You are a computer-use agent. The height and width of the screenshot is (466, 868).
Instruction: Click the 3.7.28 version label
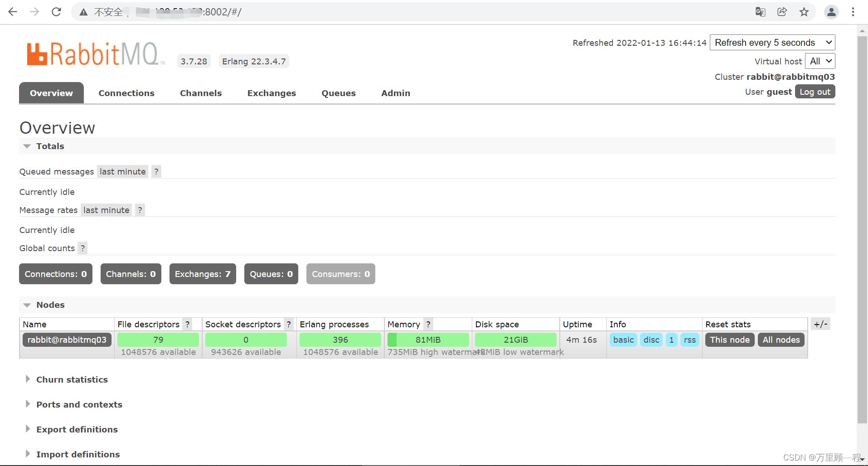pos(194,61)
